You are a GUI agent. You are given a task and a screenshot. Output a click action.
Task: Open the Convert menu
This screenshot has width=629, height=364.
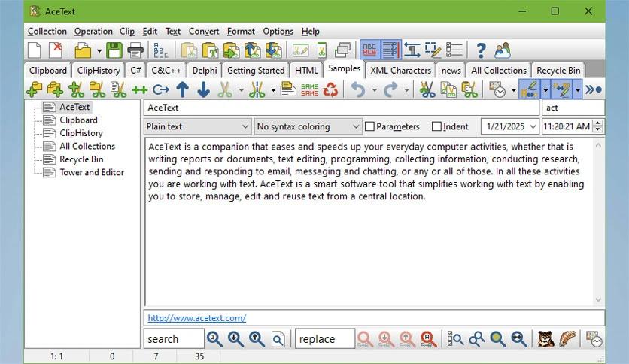click(x=204, y=32)
